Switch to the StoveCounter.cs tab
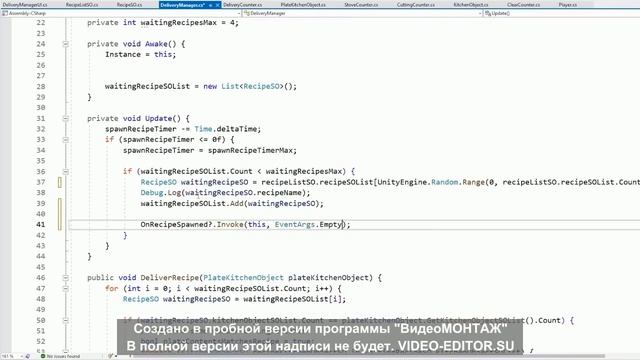640x360 pixels. click(x=361, y=5)
